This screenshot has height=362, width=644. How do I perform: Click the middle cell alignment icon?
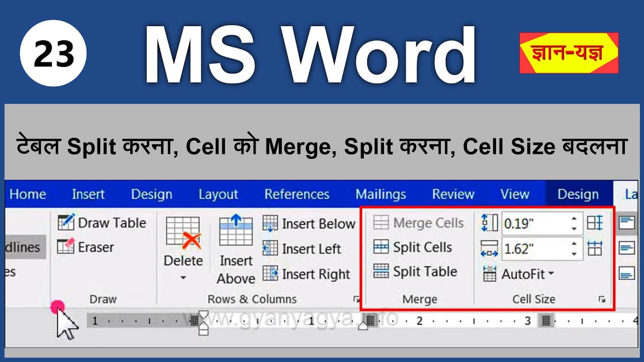tap(627, 248)
